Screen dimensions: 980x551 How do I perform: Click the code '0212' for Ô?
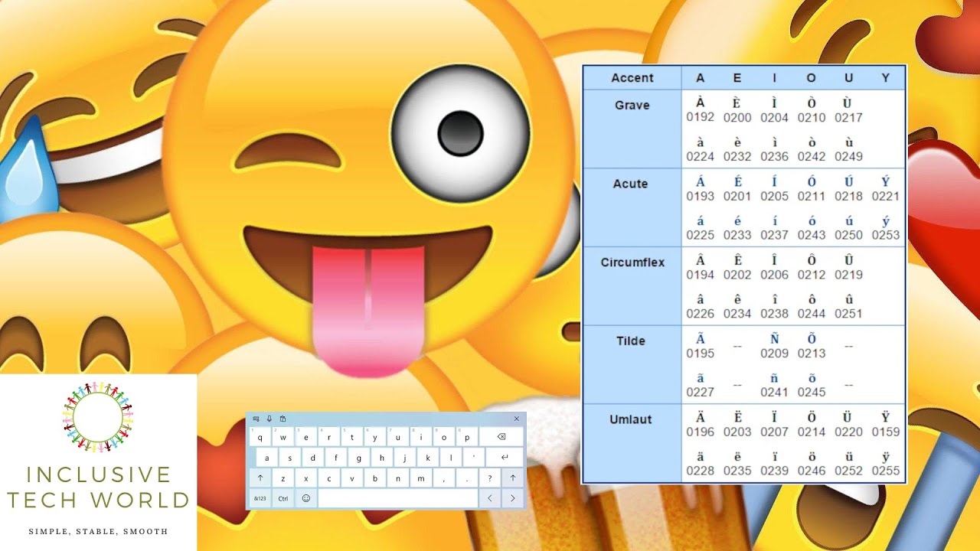point(812,275)
